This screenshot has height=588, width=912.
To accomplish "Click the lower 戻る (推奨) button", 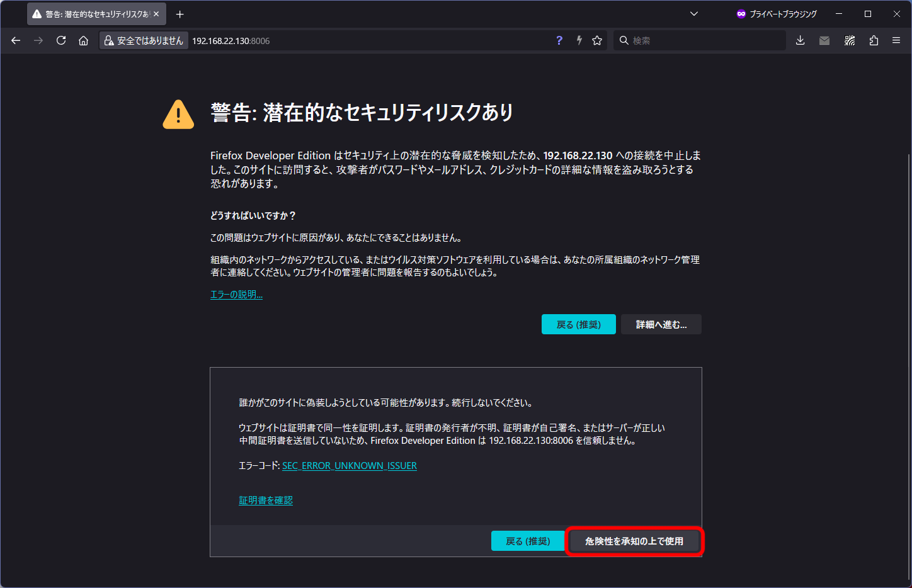I will click(528, 541).
